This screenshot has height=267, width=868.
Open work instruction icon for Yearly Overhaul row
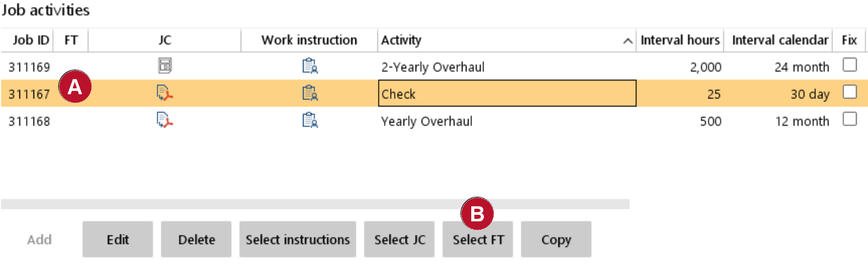309,121
